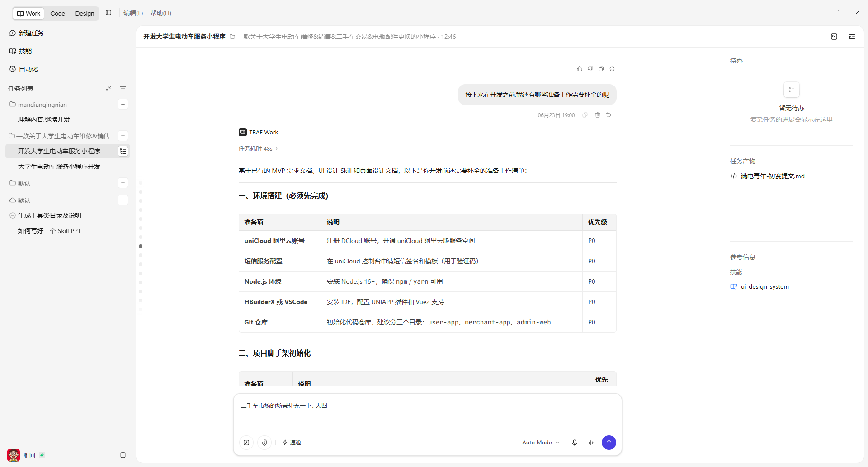This screenshot has height=467, width=868.
Task: Dislike the response with thumbs-down icon
Action: coord(590,69)
